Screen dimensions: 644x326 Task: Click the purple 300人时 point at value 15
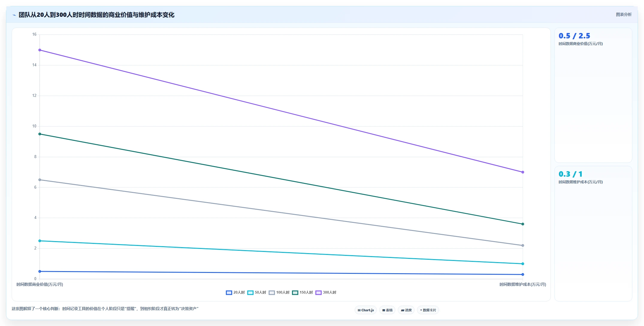point(40,50)
